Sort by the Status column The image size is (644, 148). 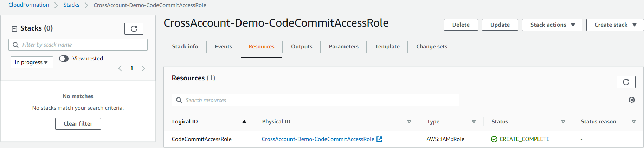click(x=563, y=122)
